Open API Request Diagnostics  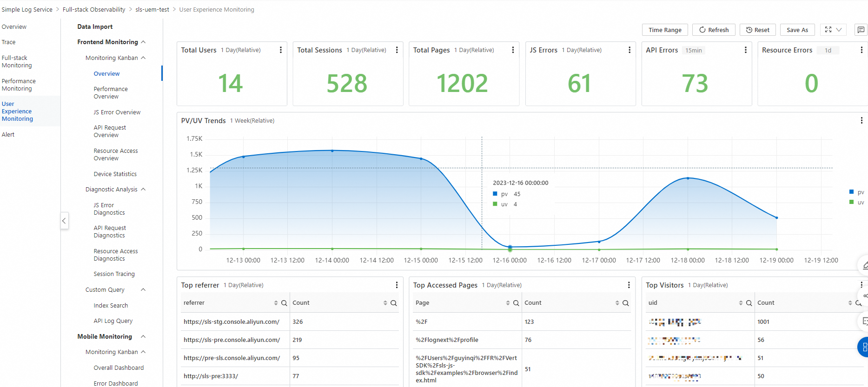tap(110, 231)
